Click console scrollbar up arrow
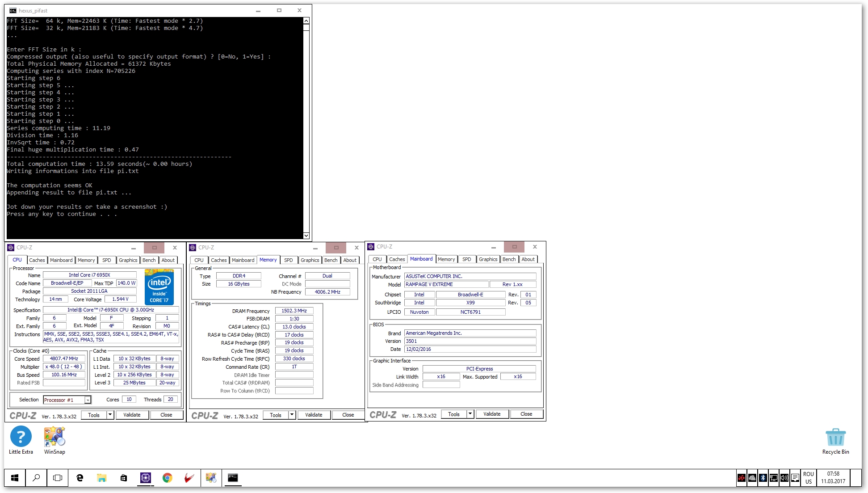 306,21
